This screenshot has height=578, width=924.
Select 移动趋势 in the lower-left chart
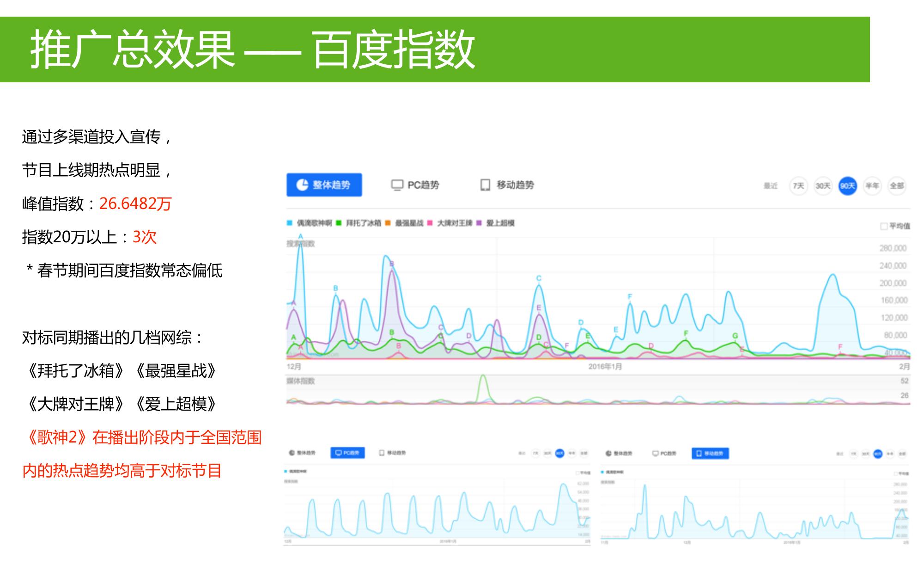[393, 453]
